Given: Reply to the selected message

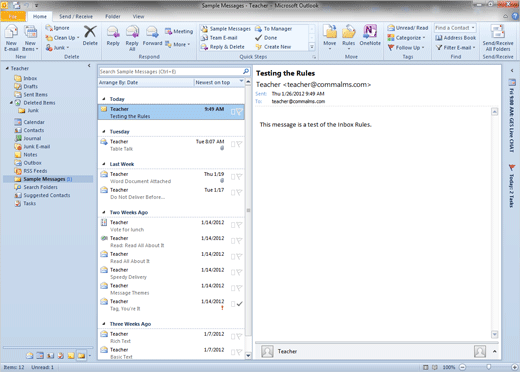Looking at the screenshot, I should [113, 36].
